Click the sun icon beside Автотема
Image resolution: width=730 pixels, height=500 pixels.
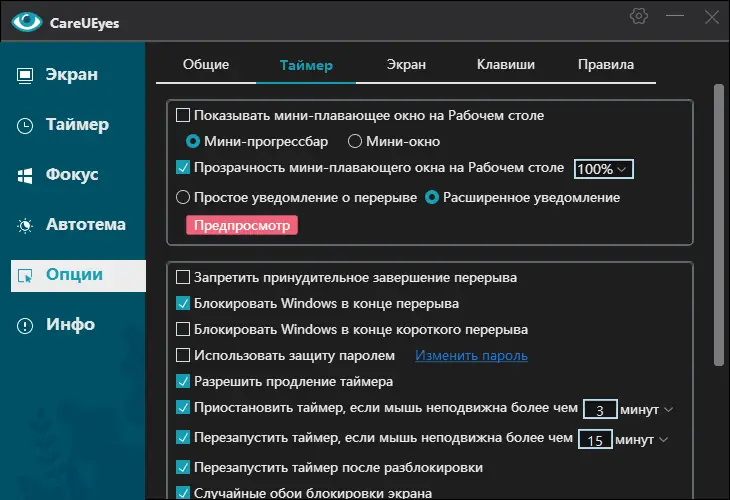pos(25,225)
